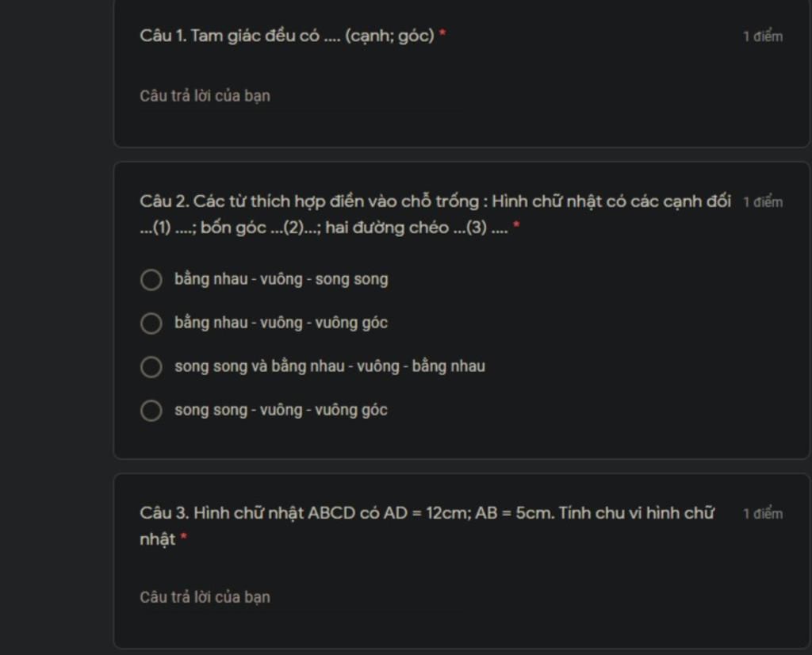Click the red required asterisk on Câu 3
This screenshot has width=812, height=655.
(x=183, y=536)
